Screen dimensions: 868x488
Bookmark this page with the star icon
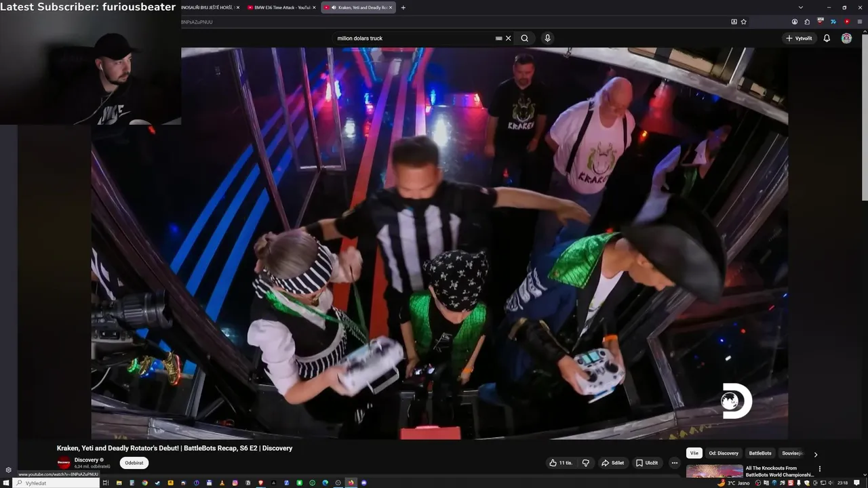[744, 22]
